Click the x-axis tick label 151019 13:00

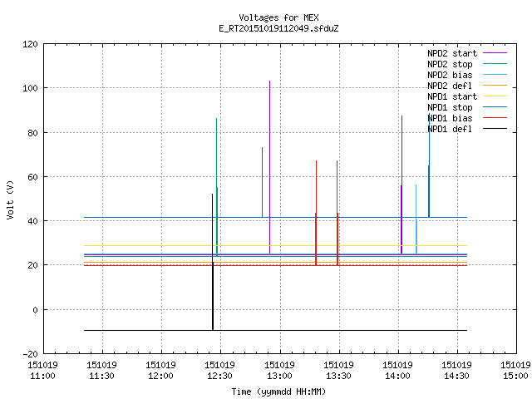click(x=279, y=371)
